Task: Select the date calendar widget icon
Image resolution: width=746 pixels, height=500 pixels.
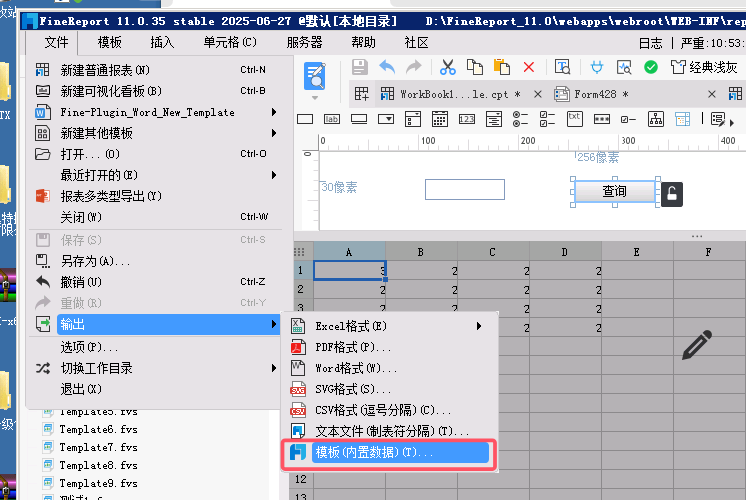Action: coord(440,119)
